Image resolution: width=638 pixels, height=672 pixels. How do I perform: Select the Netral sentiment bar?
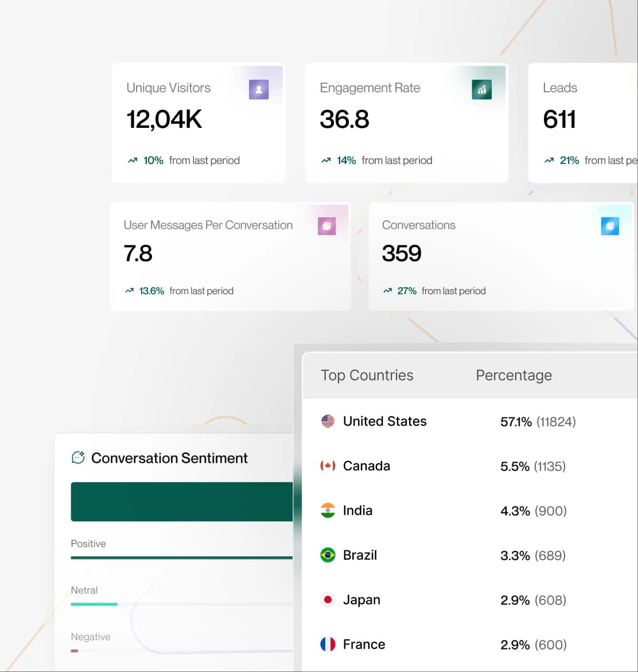pyautogui.click(x=94, y=604)
